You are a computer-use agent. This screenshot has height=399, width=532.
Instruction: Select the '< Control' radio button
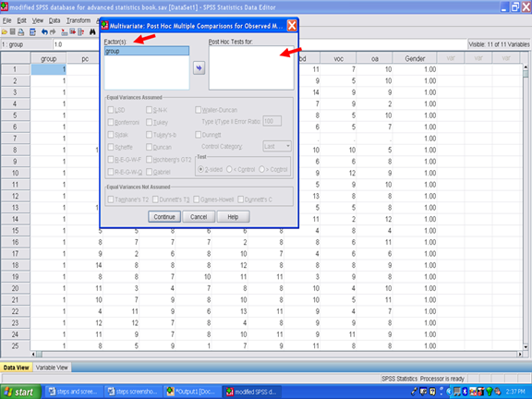click(x=229, y=169)
